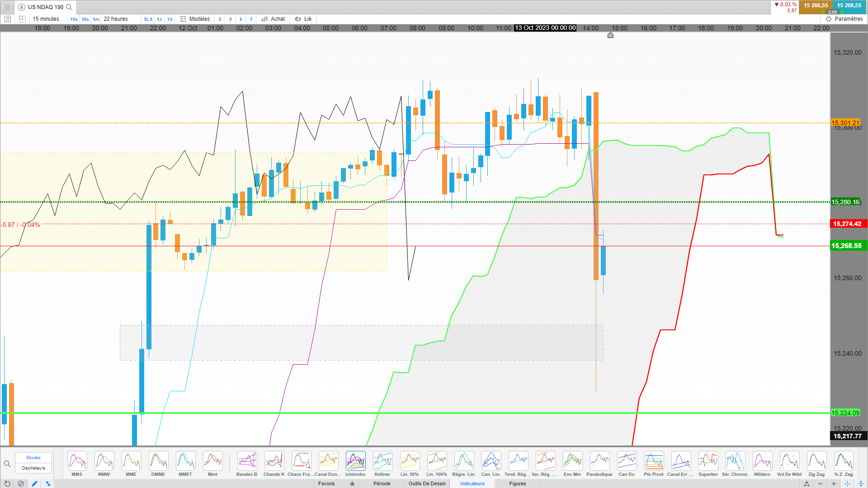This screenshot has height=488, width=868.
Task: Expand the Modèles templates menu
Action: pyautogui.click(x=195, y=19)
